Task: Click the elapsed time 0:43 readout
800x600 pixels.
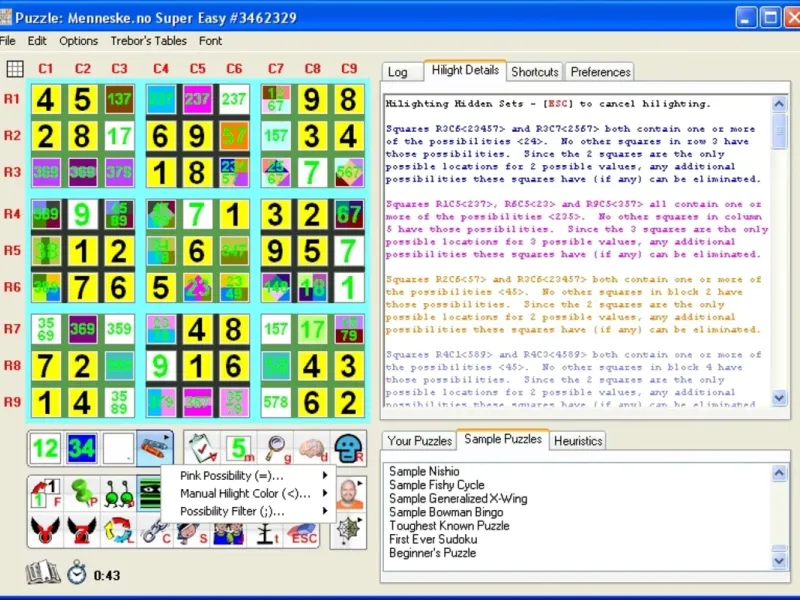Action: pos(107,576)
